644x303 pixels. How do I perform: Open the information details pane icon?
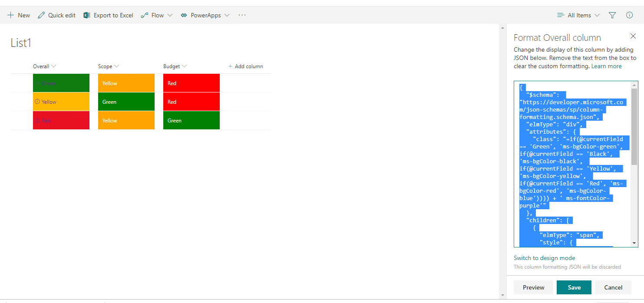(629, 15)
